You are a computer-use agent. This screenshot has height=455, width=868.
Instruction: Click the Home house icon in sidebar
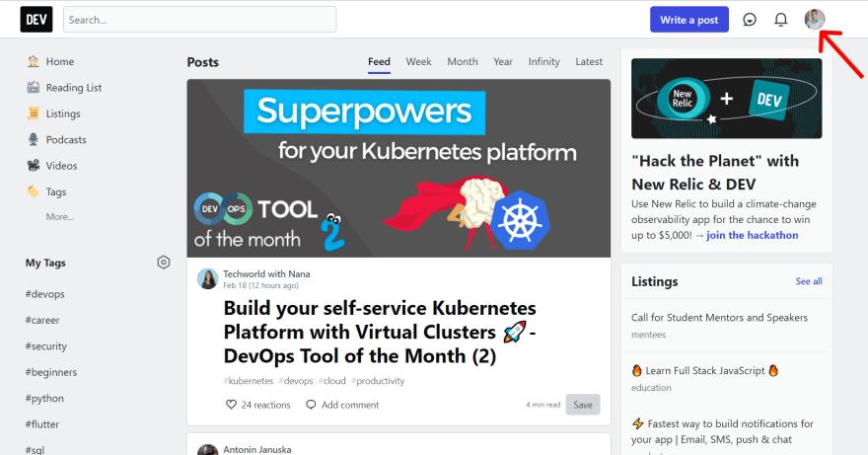click(x=34, y=61)
